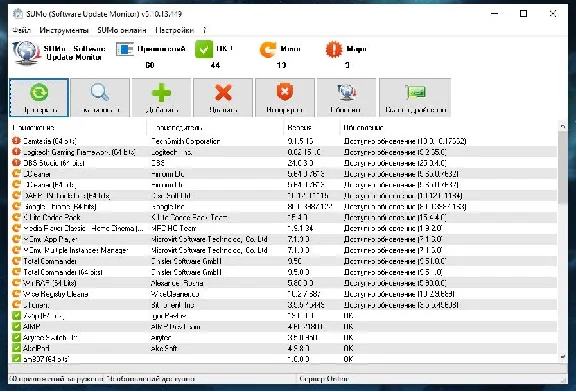Click the Alexander Roshal company cell

[x=177, y=283]
